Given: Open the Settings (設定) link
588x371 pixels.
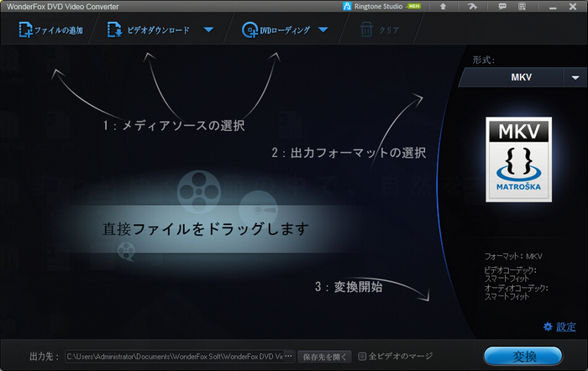Looking at the screenshot, I should [565, 327].
